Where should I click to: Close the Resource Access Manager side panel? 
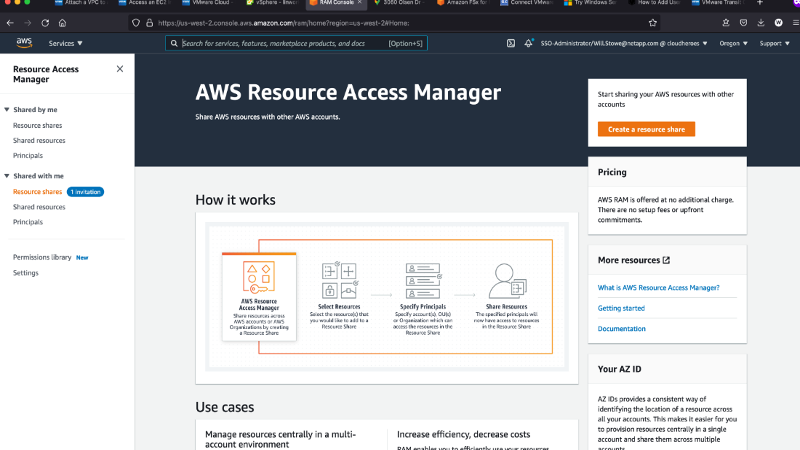pos(120,69)
